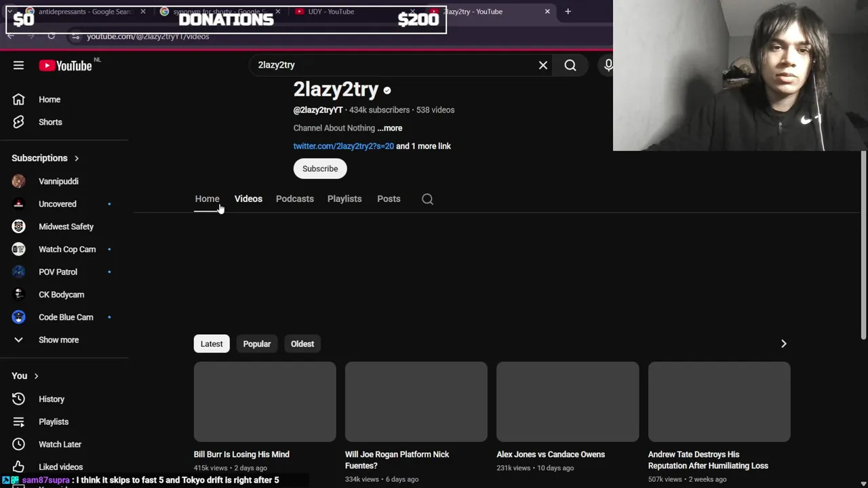This screenshot has width=868, height=488.
Task: Switch to the UDY - YouTube browser tab
Action: pyautogui.click(x=353, y=12)
